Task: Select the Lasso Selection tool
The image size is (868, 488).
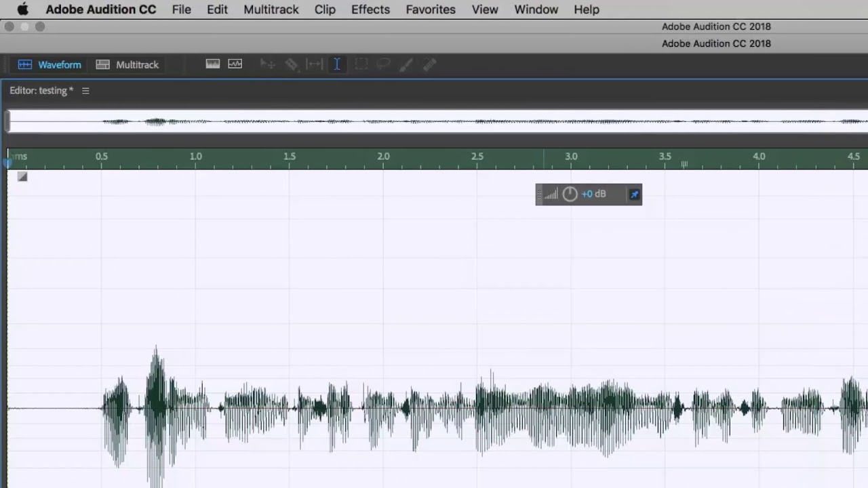Action: coord(384,64)
